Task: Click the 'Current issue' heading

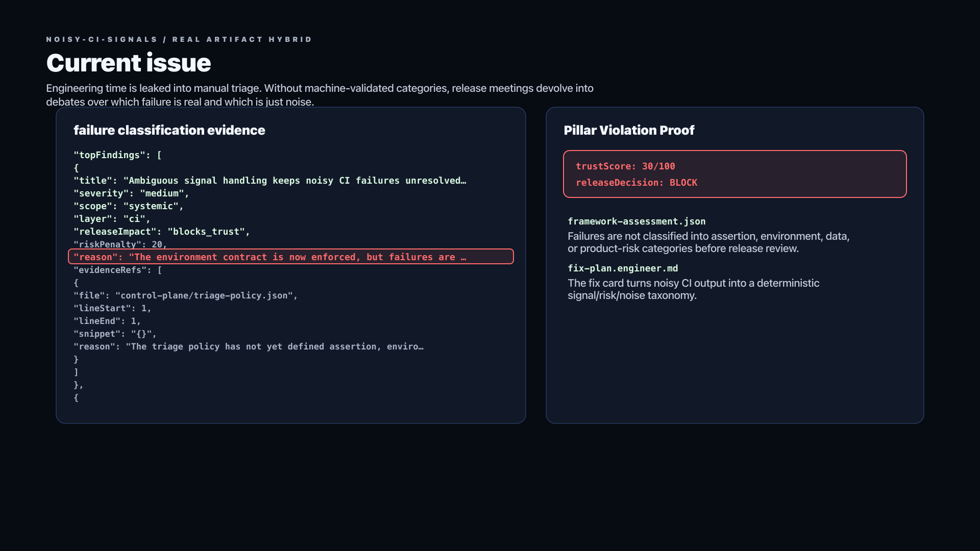Action: 129,63
